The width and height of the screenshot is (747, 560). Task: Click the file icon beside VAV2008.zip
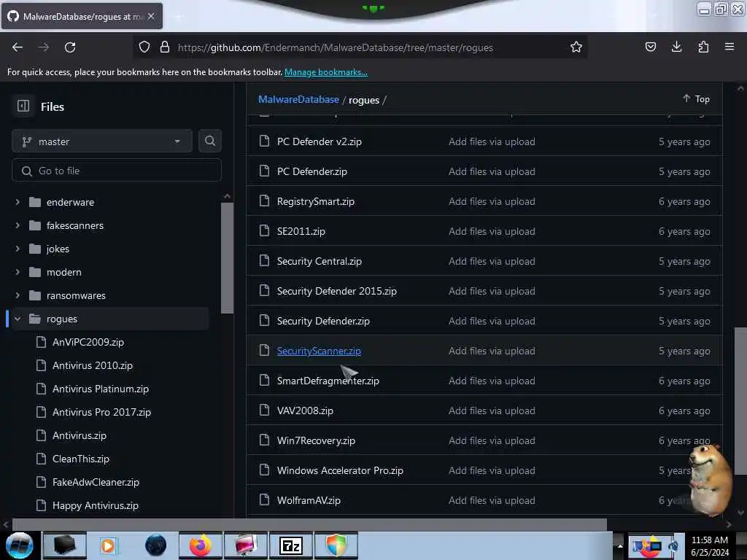click(x=264, y=410)
